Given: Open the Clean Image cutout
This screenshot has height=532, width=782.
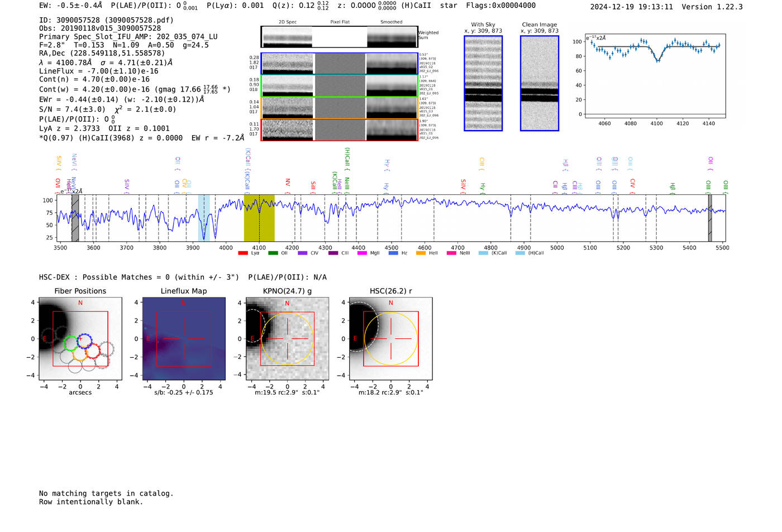Looking at the screenshot, I should [540, 83].
